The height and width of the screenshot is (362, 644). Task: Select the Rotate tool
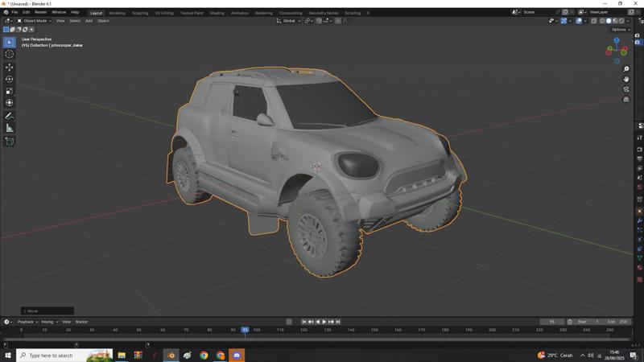tap(9, 79)
